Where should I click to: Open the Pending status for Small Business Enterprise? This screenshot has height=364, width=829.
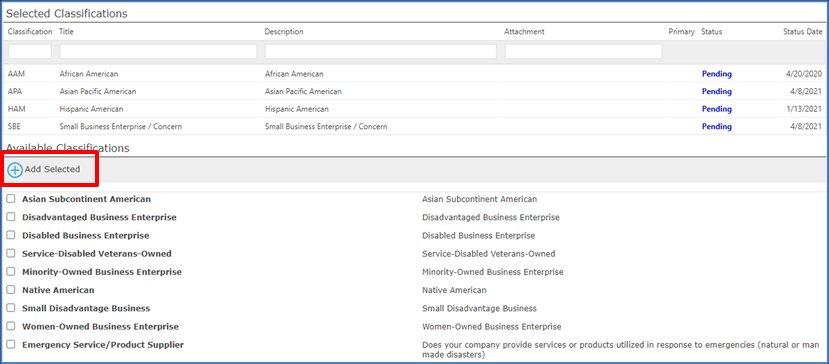tap(716, 126)
